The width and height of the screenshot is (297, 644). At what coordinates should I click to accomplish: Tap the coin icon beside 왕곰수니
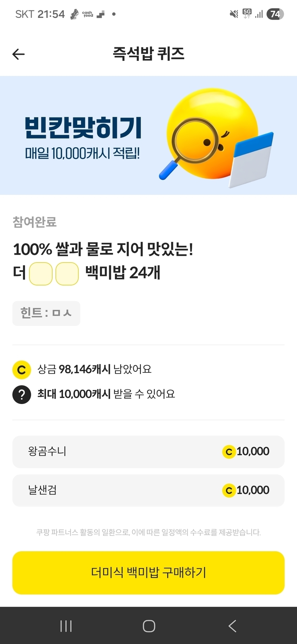[x=229, y=452]
